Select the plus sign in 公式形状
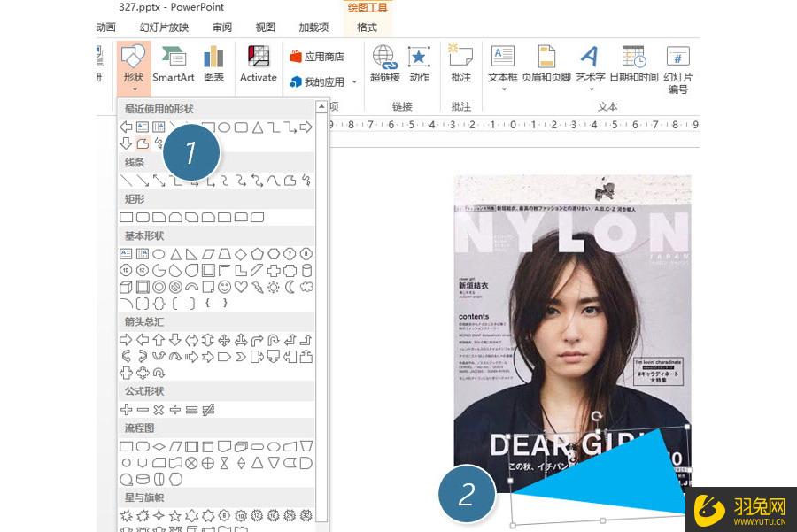This screenshot has width=797, height=532. tap(126, 410)
